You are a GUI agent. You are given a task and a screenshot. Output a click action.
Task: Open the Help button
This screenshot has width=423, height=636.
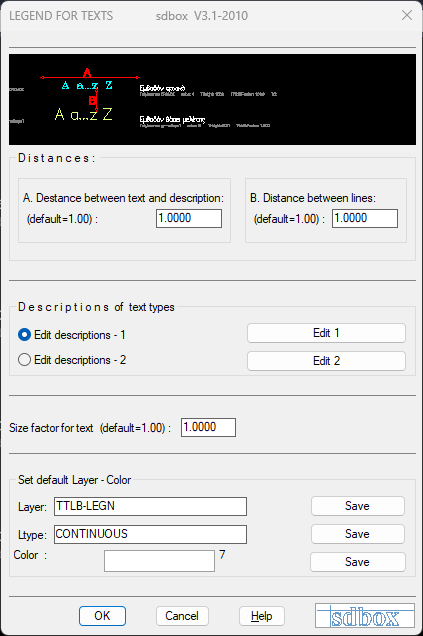[x=262, y=616]
